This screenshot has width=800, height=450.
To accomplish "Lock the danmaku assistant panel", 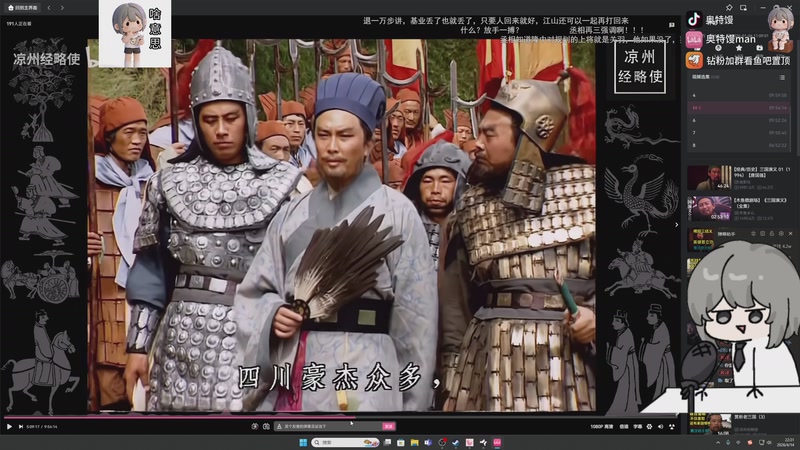I will pos(771,234).
